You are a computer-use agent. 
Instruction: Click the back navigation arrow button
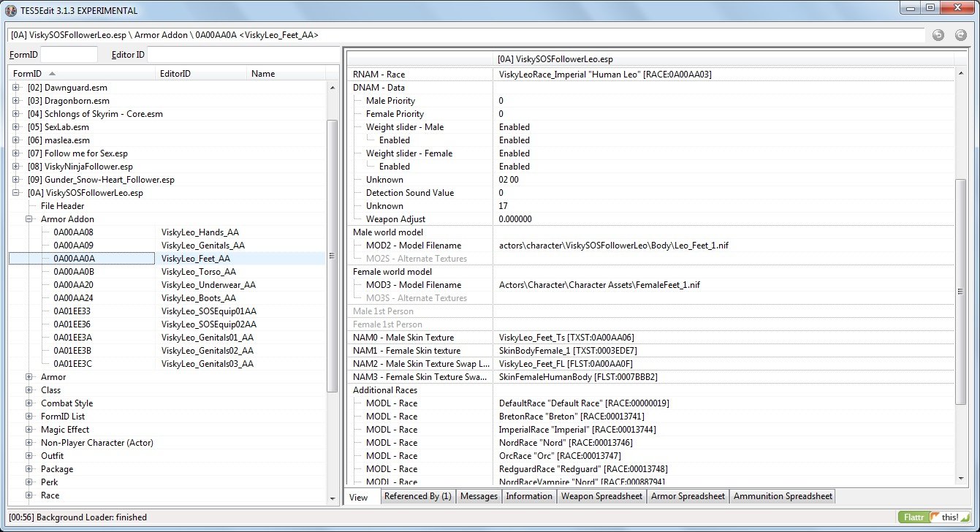[x=939, y=35]
